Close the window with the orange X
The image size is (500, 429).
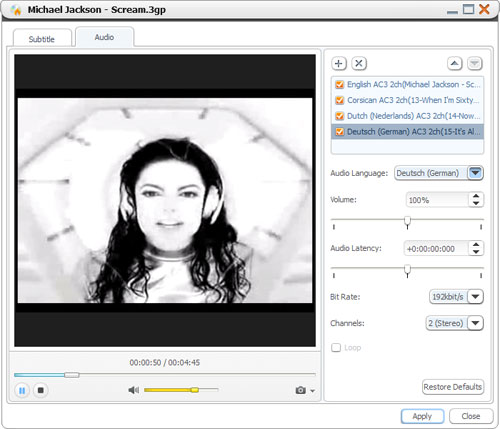[x=484, y=9]
